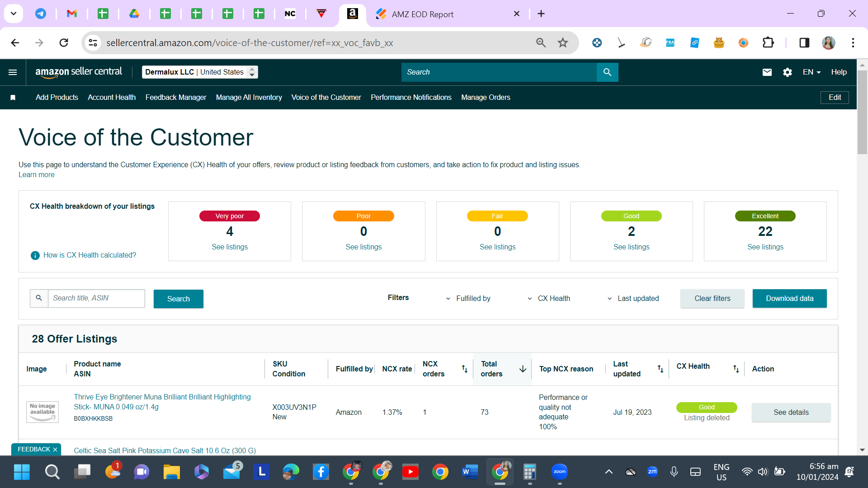Open Chrome side panel icon
The image size is (868, 488).
pos(804,43)
